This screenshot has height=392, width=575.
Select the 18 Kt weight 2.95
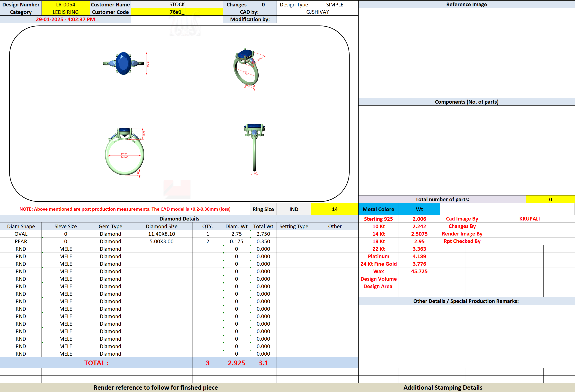tap(419, 241)
